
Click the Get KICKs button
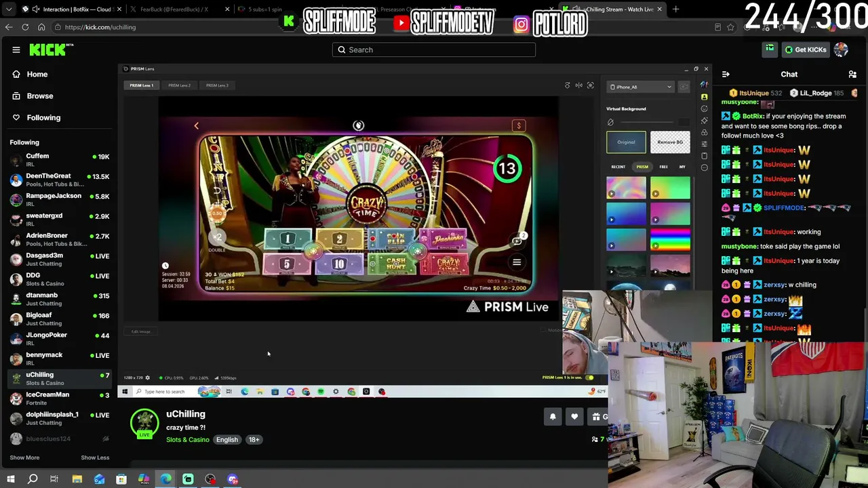click(x=806, y=49)
